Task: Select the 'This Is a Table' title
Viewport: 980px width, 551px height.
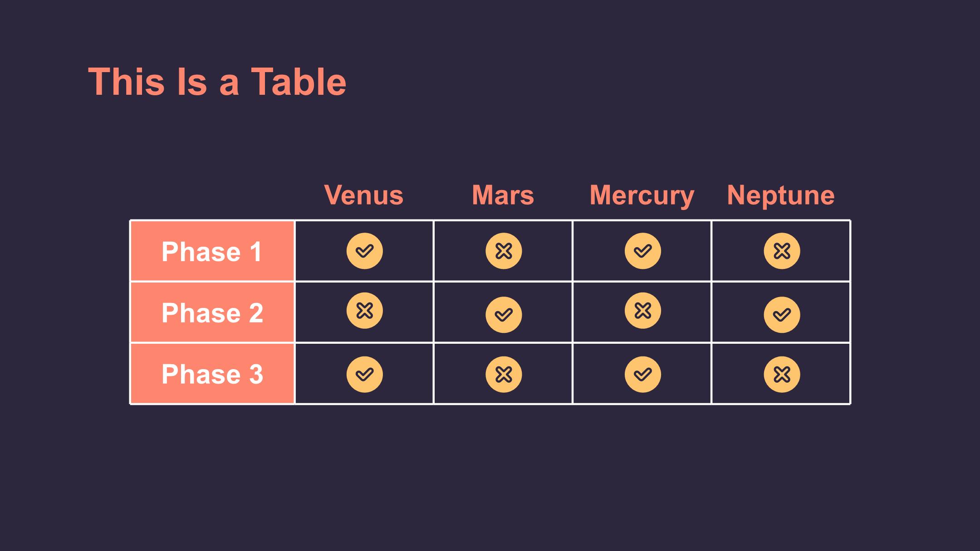Action: 217,82
